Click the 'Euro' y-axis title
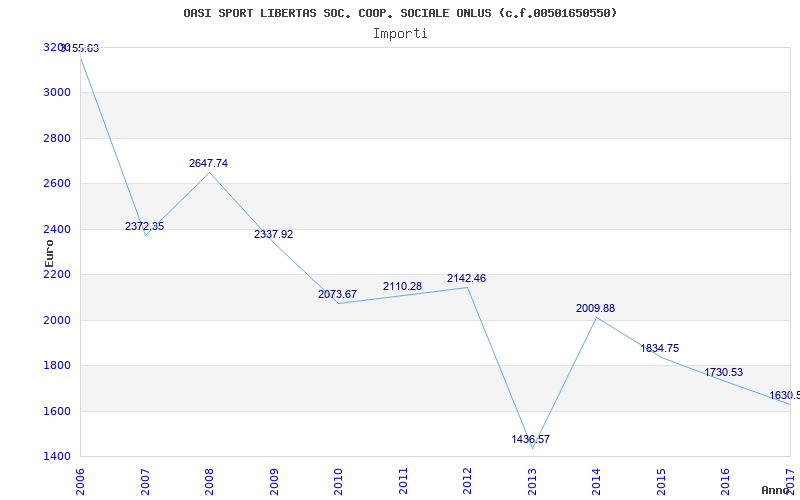Viewport: 800px width, 500px height. pyautogui.click(x=49, y=254)
